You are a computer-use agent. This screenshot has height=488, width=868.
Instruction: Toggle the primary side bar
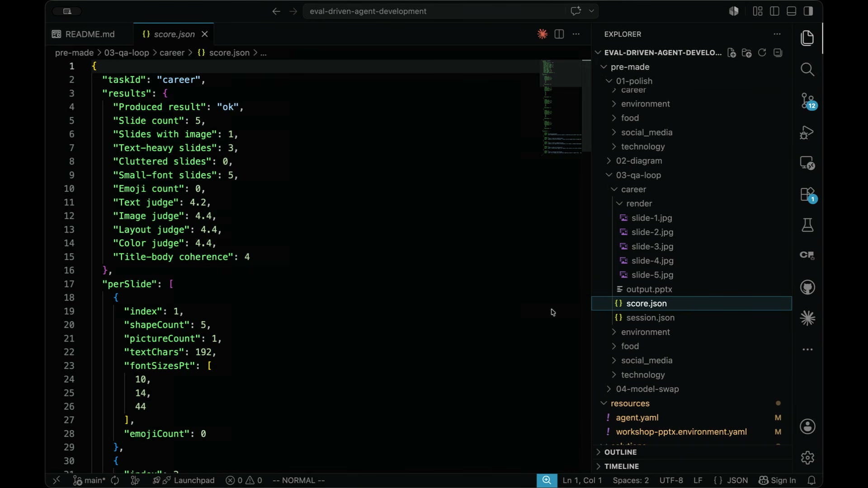(774, 11)
